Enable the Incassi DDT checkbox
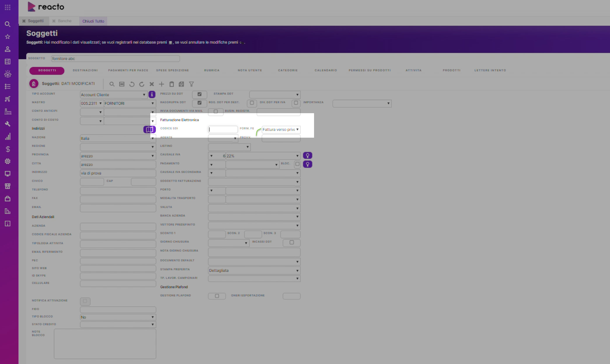This screenshot has width=610, height=364. (x=292, y=242)
